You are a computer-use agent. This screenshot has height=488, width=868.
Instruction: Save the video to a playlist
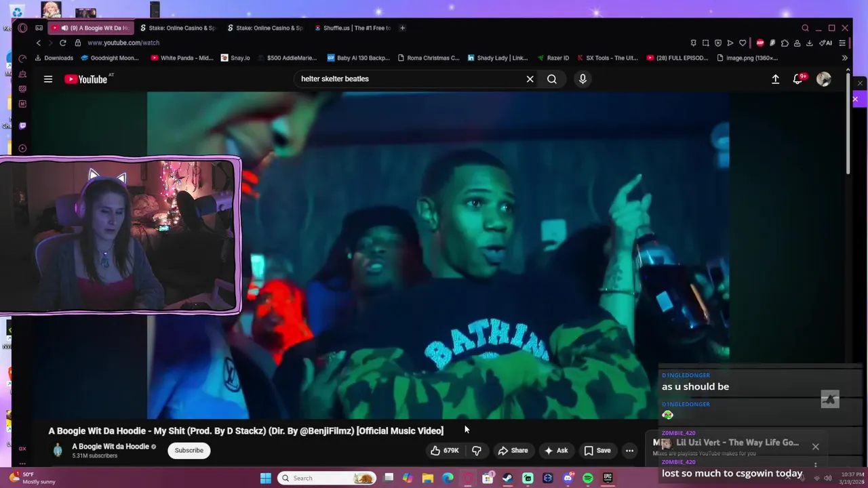pos(597,451)
